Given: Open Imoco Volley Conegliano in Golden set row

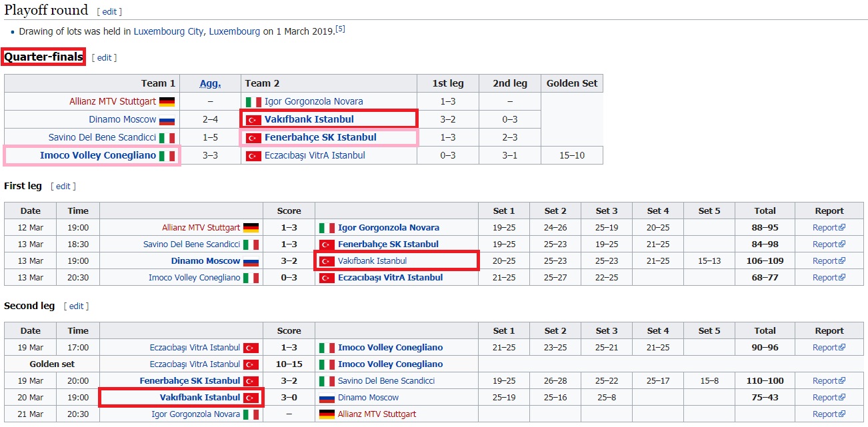Looking at the screenshot, I should (390, 364).
